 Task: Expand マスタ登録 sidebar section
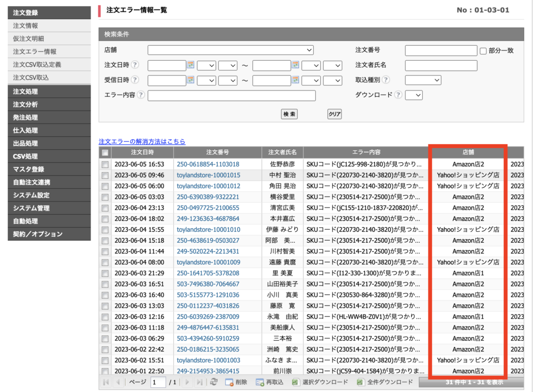pyautogui.click(x=49, y=169)
